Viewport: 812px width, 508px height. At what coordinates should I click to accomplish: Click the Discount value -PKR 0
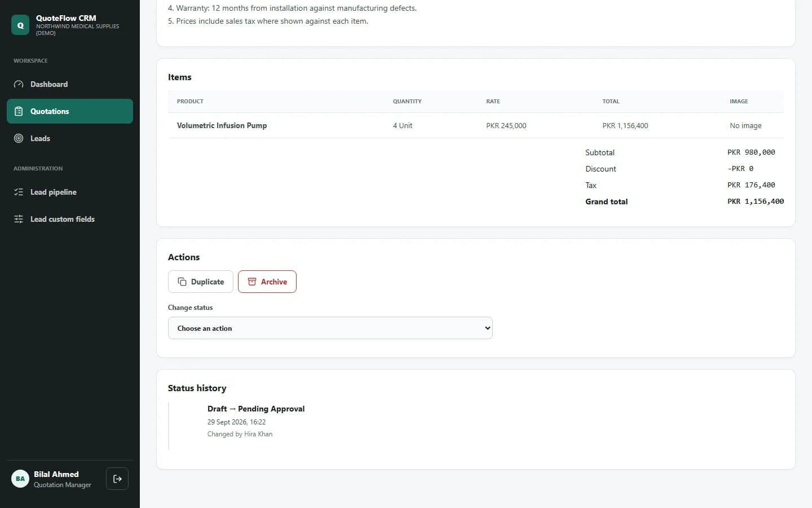pyautogui.click(x=740, y=169)
